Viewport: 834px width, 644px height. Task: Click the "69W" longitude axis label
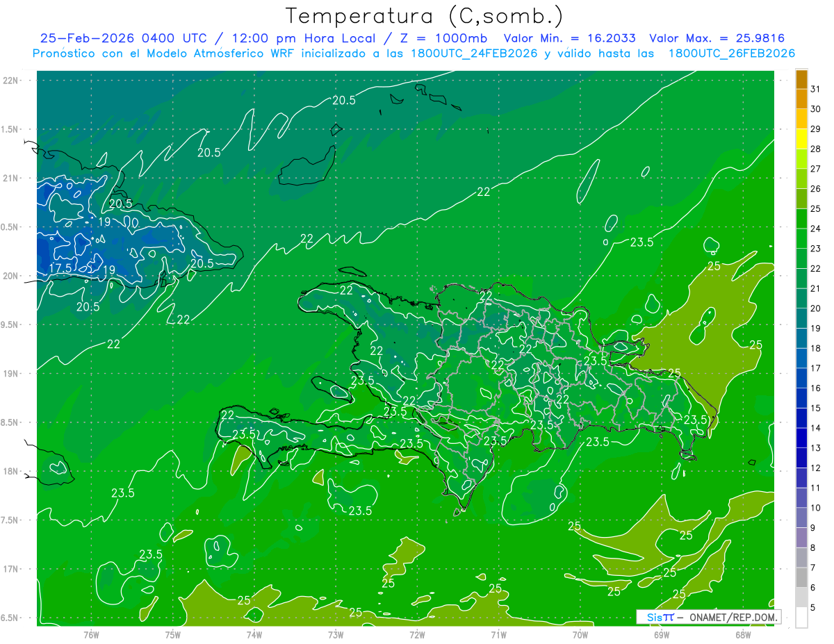662,634
